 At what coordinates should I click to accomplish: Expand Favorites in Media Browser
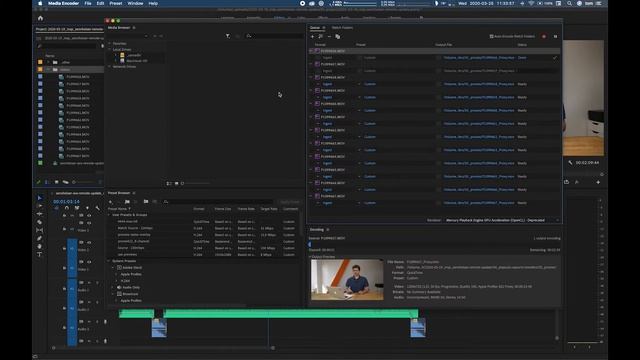[x=109, y=44]
